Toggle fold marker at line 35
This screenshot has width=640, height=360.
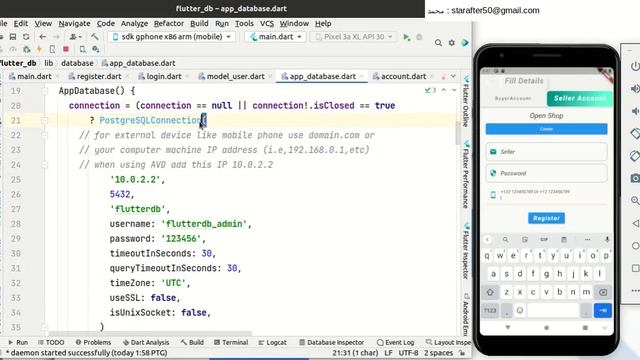click(x=44, y=327)
